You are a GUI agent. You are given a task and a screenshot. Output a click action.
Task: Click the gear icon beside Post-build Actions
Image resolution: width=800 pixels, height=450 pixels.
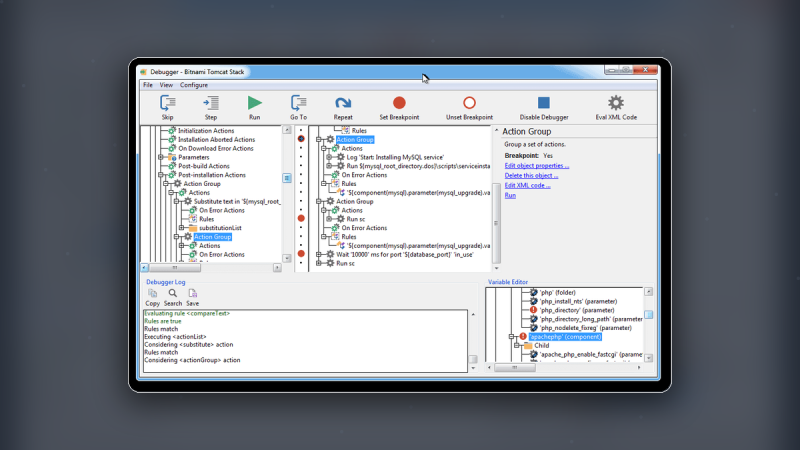[172, 166]
